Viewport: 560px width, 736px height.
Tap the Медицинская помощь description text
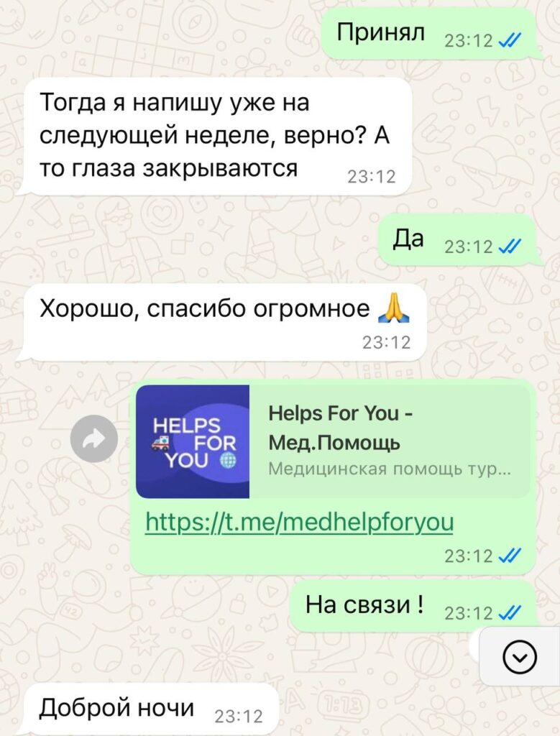tap(390, 469)
